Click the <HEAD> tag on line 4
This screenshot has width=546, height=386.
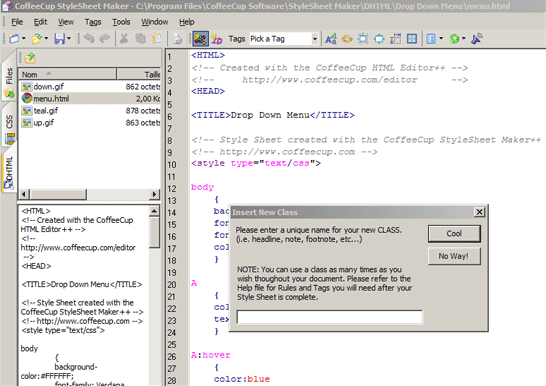[x=208, y=91]
